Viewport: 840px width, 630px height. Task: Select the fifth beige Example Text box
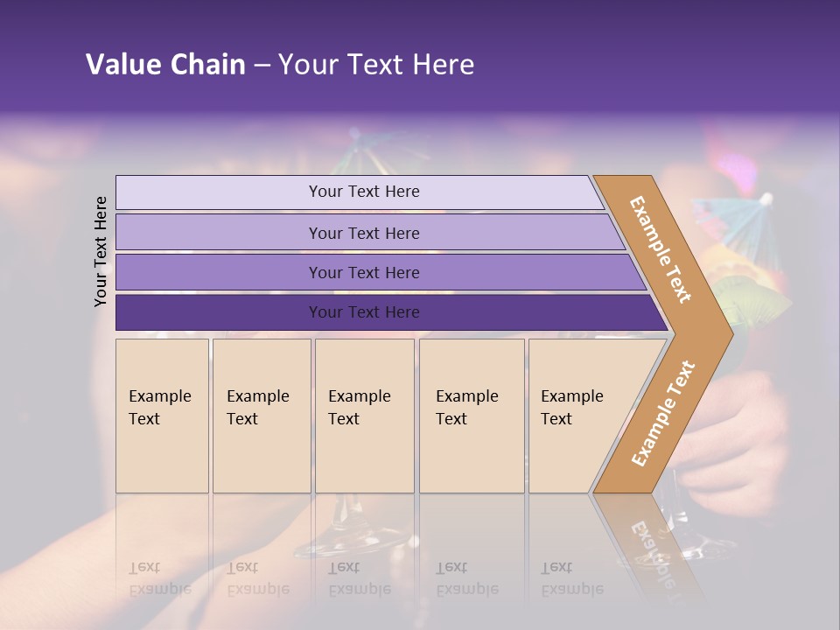point(576,415)
